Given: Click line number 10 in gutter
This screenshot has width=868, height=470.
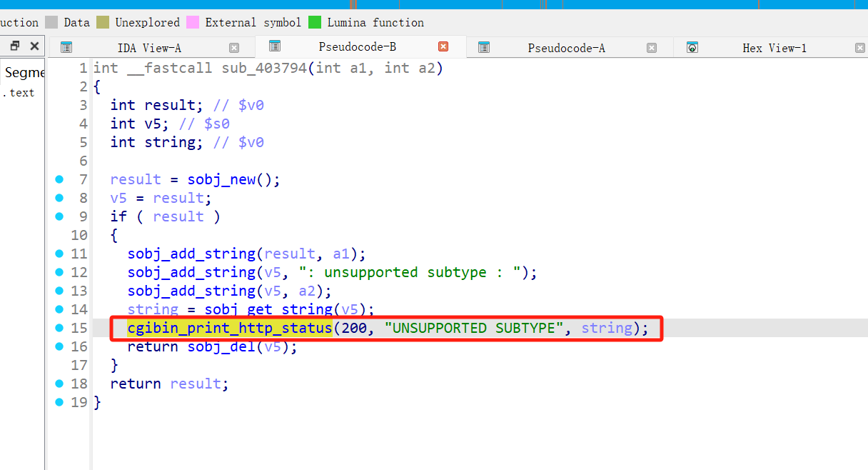Looking at the screenshot, I should coord(80,235).
